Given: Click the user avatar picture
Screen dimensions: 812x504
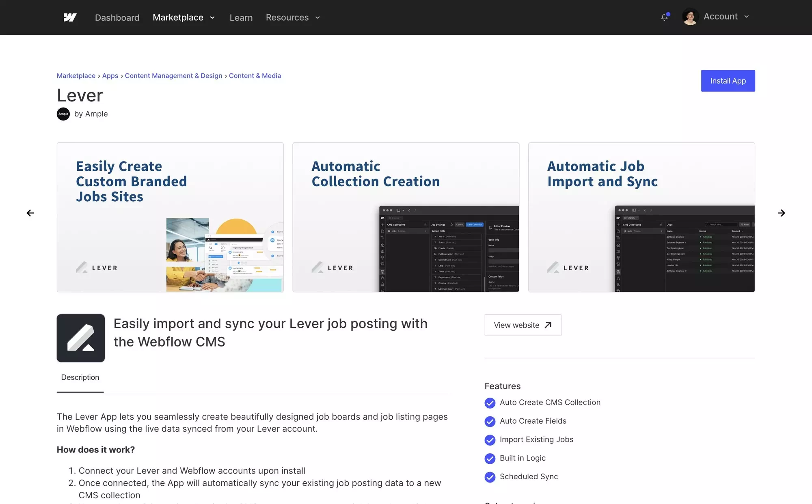Looking at the screenshot, I should tap(690, 17).
